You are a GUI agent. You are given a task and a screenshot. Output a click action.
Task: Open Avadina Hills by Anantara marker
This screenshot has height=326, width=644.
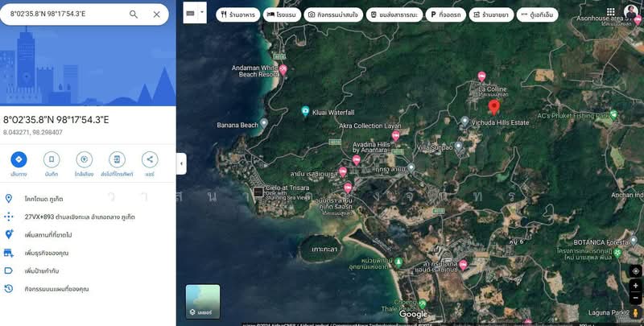pyautogui.click(x=357, y=159)
